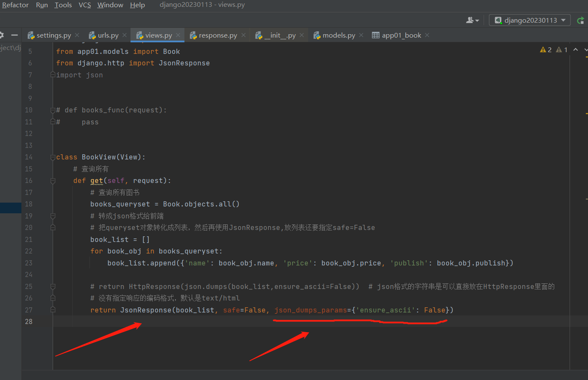Open the VCS menu
Image resolution: width=588 pixels, height=380 pixels.
85,5
